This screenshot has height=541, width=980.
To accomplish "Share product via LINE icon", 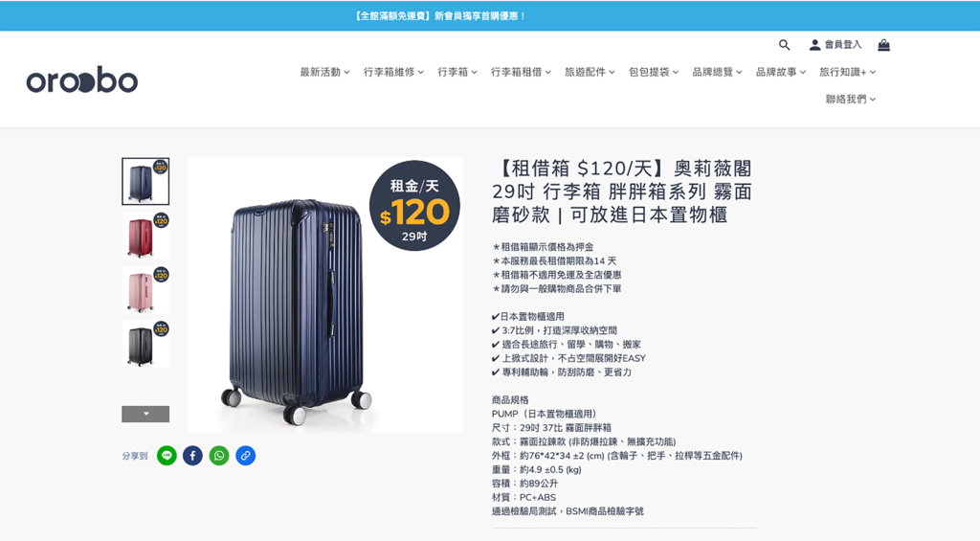I will pos(167,456).
